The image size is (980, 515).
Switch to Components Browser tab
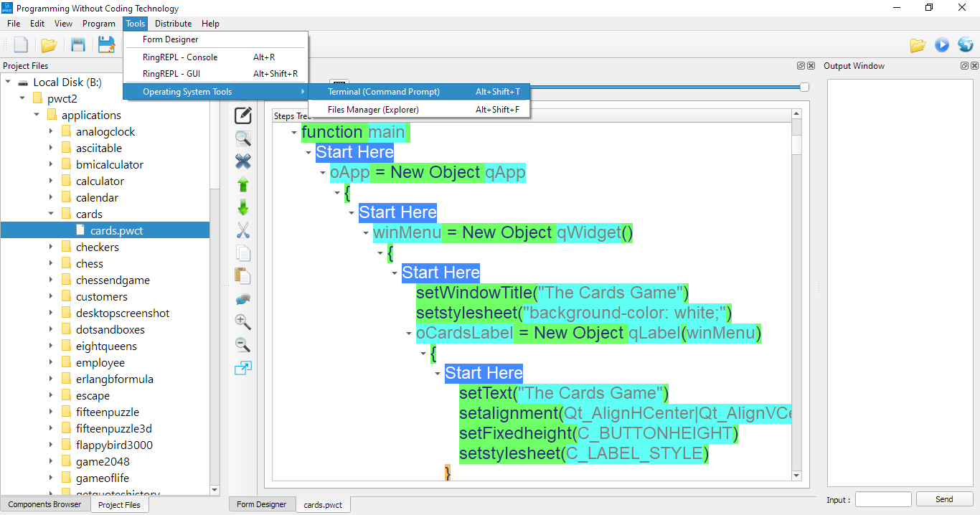(x=45, y=504)
